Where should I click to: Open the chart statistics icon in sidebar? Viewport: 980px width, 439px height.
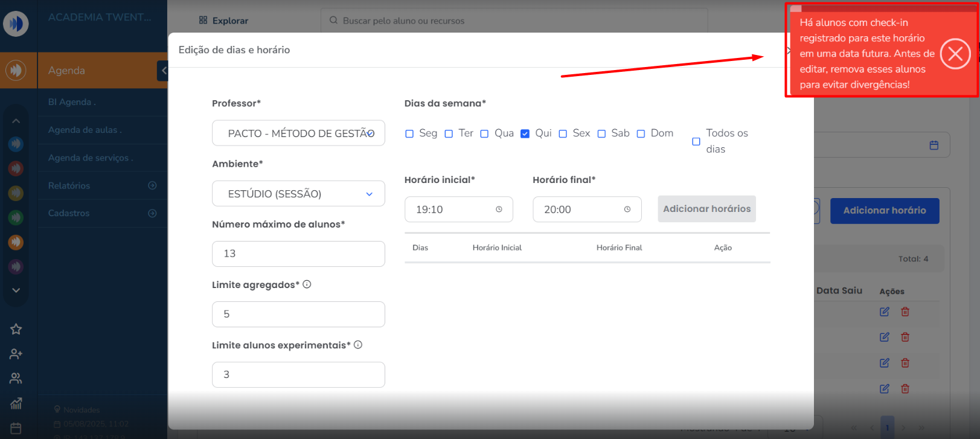click(16, 403)
